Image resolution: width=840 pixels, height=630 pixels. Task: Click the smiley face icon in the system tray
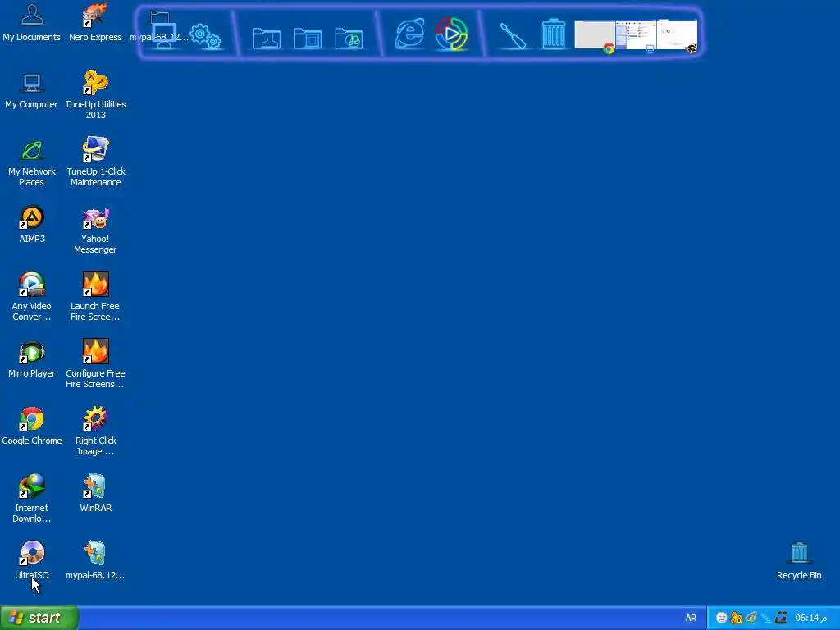pyautogui.click(x=722, y=618)
